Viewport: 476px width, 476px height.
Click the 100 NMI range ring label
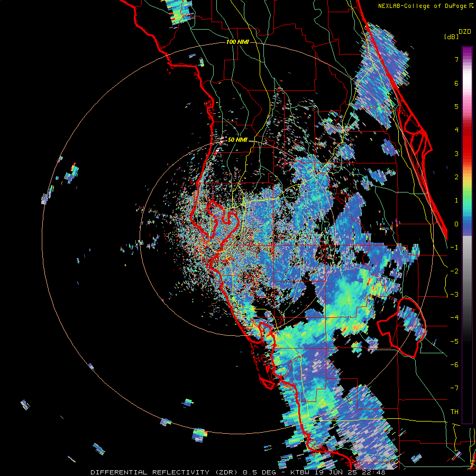(x=237, y=42)
